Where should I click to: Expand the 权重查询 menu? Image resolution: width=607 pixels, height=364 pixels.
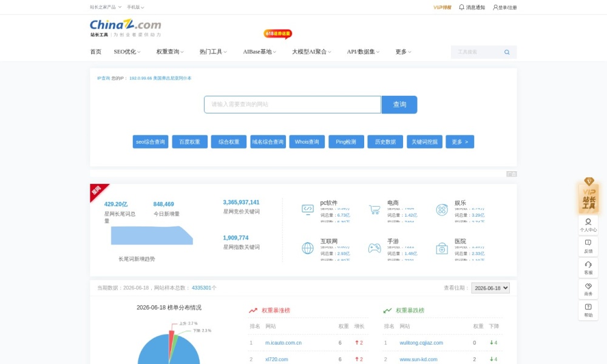(170, 52)
